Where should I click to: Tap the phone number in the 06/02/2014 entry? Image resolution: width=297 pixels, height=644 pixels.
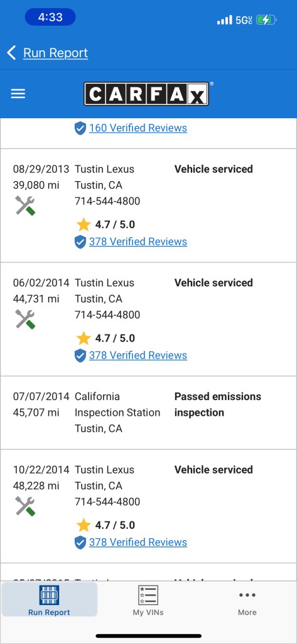point(107,315)
